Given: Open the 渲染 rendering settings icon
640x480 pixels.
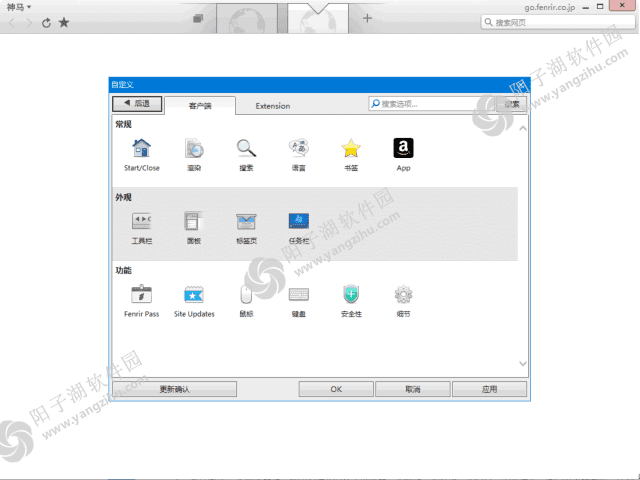Looking at the screenshot, I should point(194,148).
